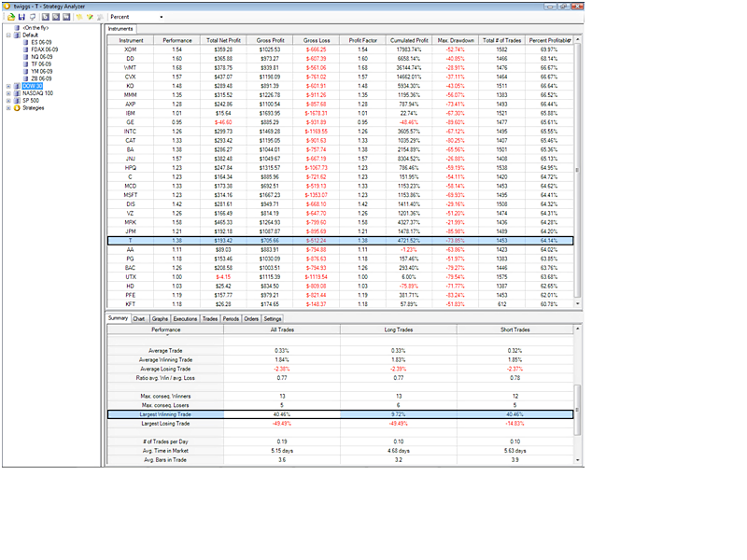Expand the Strategies tree node
Image resolution: width=747 pixels, height=560 pixels.
[8, 108]
